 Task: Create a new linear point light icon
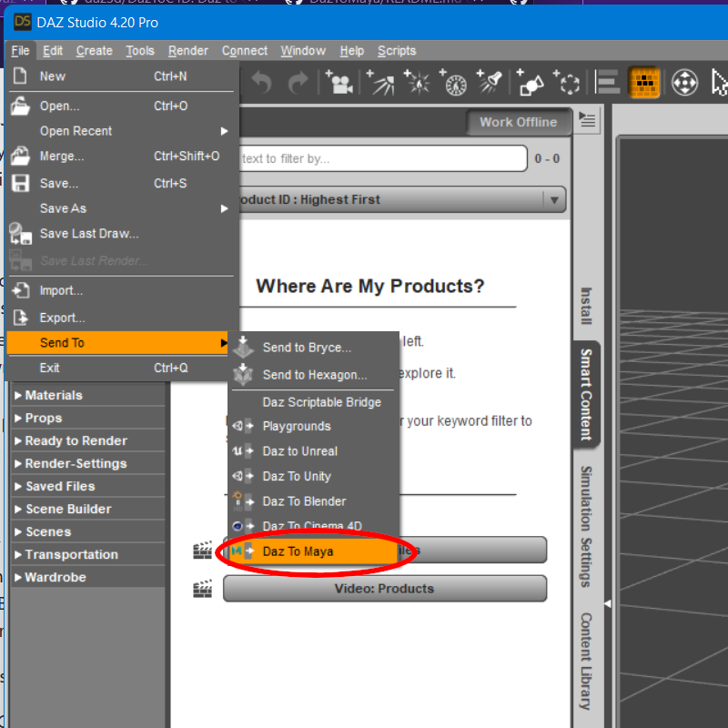coord(452,83)
